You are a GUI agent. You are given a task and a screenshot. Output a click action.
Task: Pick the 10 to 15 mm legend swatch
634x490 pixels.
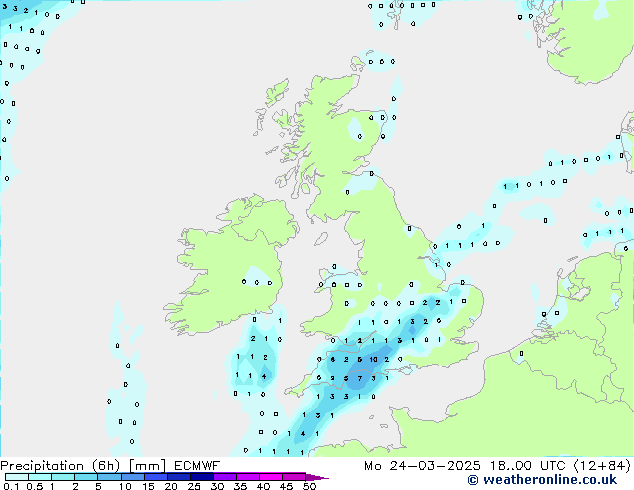click(x=132, y=477)
